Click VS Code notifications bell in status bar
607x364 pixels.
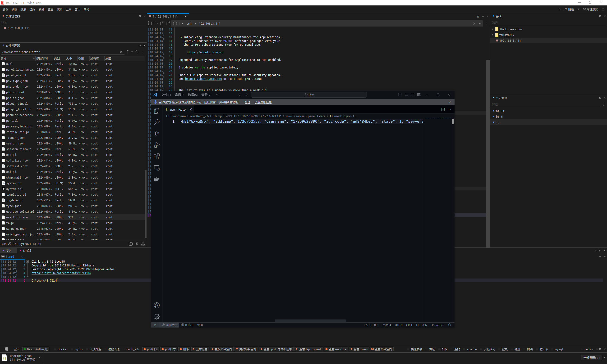(449, 325)
